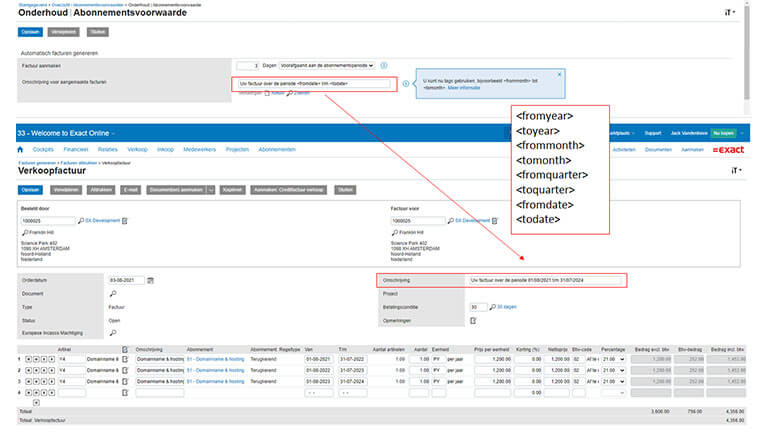768x432 pixels.
Task: Click the top page vertical scrollbar
Action: coord(746,51)
